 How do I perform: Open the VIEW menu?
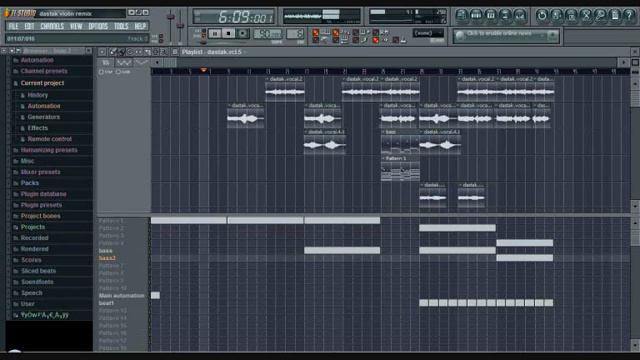click(x=76, y=26)
